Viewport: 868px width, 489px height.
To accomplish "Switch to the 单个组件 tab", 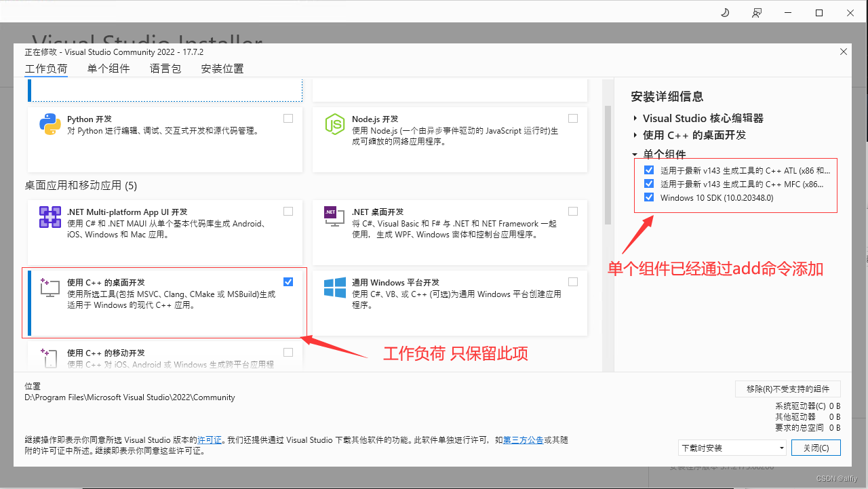I will pos(108,69).
